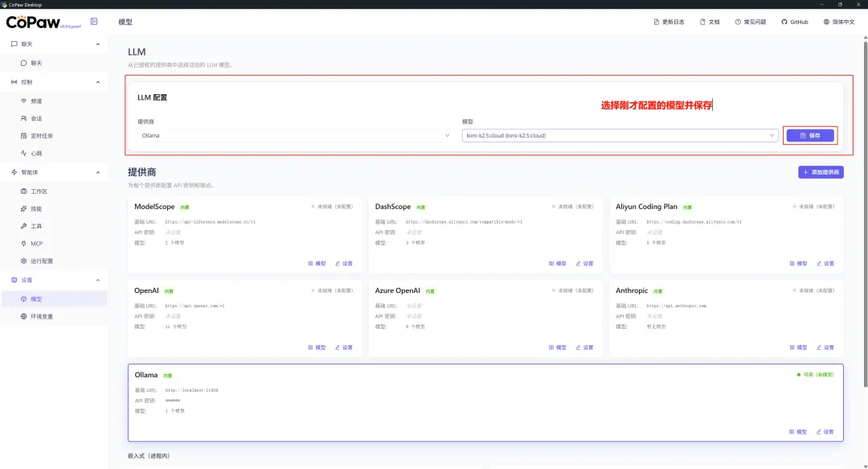Click the 添加提供商 add provider button
The height and width of the screenshot is (469, 868).
(x=821, y=172)
